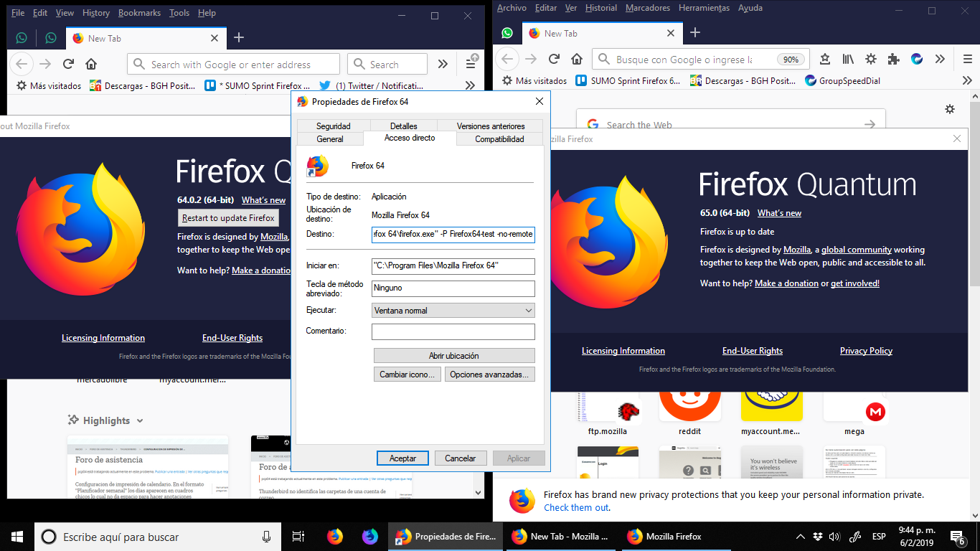The width and height of the screenshot is (980, 551).
Task: Open bookmarks star menu in right toolbar
Action: pos(825,59)
